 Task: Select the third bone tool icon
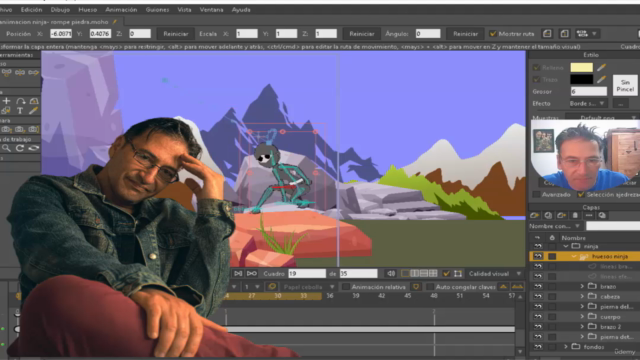coord(33,73)
